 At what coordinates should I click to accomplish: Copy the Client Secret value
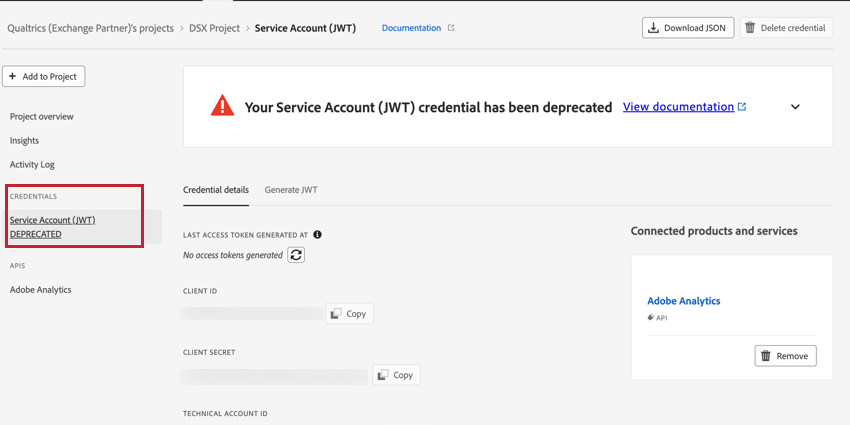point(396,375)
